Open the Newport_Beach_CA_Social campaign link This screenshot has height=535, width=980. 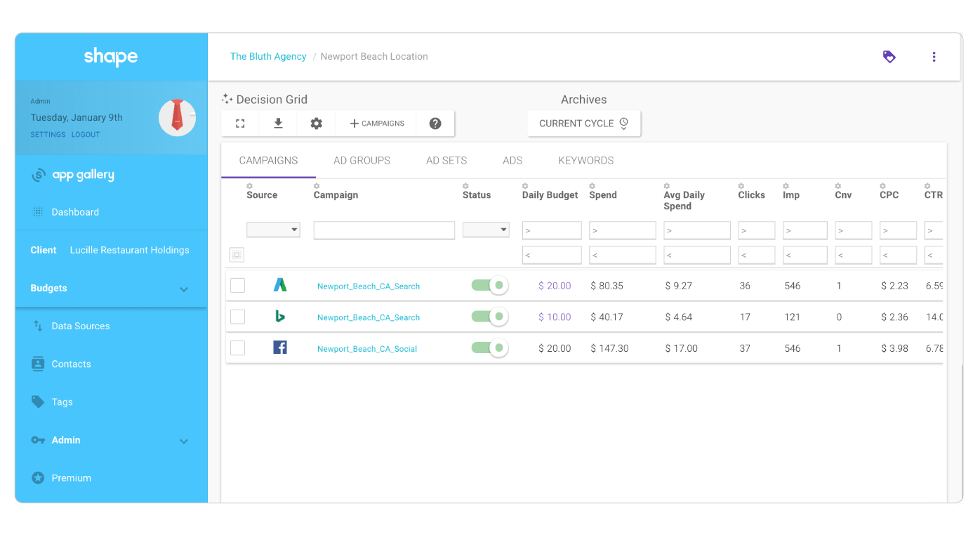[367, 349]
